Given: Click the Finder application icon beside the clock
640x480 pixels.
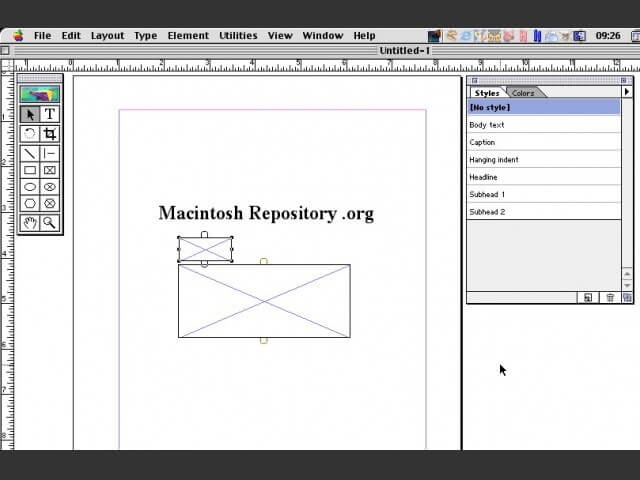Looking at the screenshot, I should click(580, 36).
